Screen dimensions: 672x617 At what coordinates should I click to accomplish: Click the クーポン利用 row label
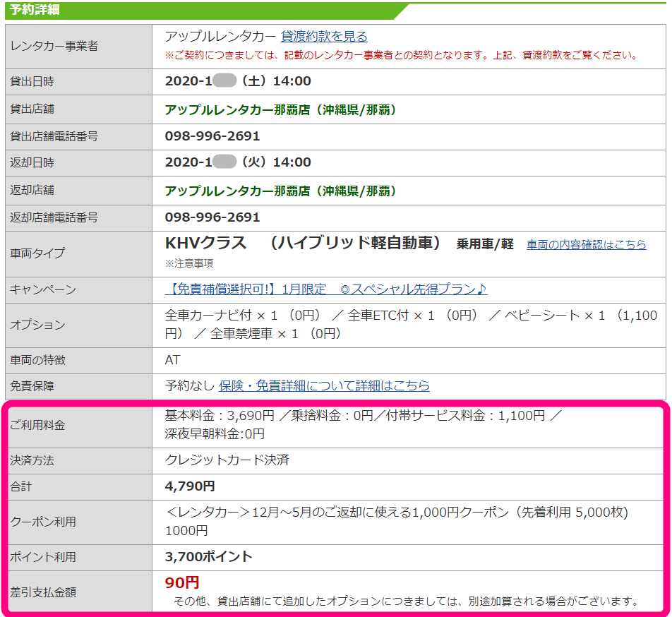pyautogui.click(x=43, y=522)
